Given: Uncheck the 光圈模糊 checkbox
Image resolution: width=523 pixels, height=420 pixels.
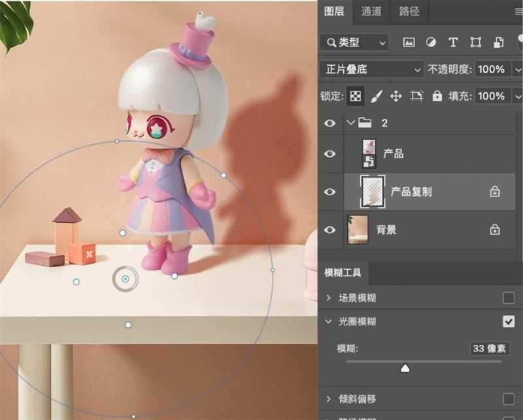Looking at the screenshot, I should pyautogui.click(x=508, y=321).
